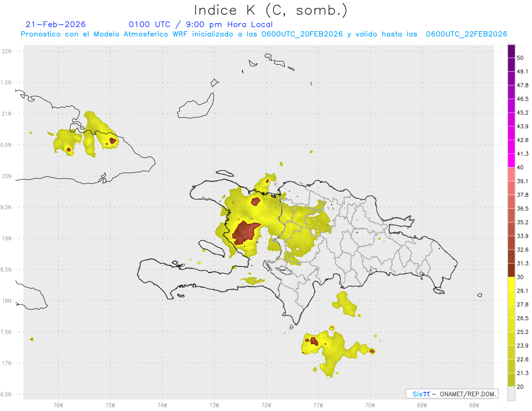Click the "22.6" colorbar value
Image resolution: width=532 pixels, height=411 pixels.
523,360
